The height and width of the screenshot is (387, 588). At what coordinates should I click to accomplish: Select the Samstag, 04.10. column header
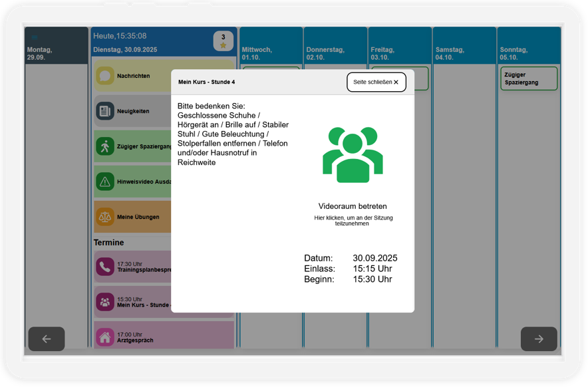click(465, 45)
